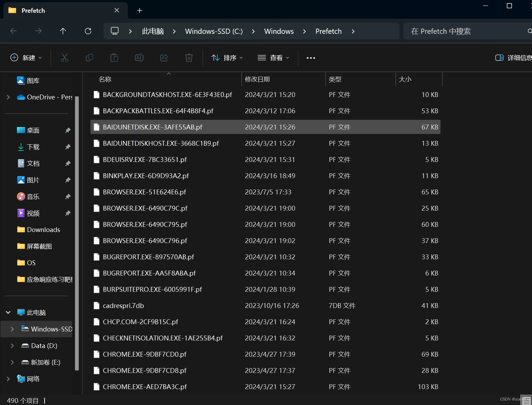Sort by 修改日期 column header
The width and height of the screenshot is (532, 405).
click(284, 79)
